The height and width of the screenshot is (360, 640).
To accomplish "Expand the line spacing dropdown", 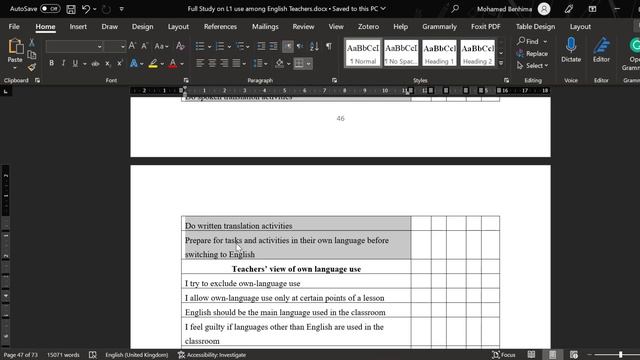I will pos(266,64).
